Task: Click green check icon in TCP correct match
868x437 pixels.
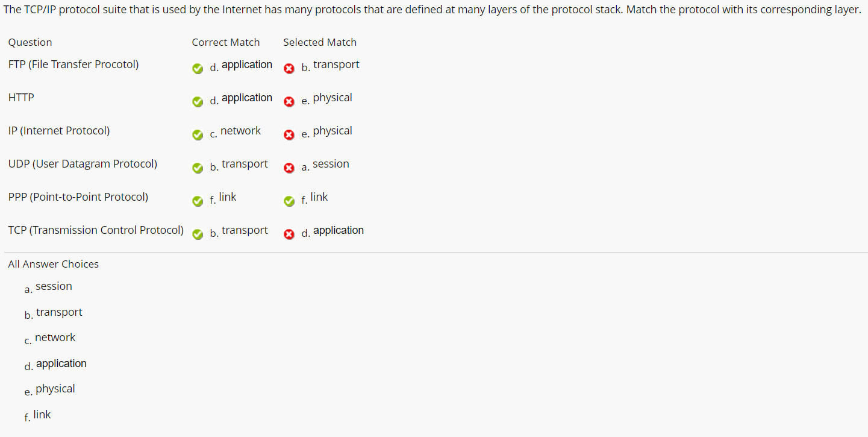Action: click(198, 234)
